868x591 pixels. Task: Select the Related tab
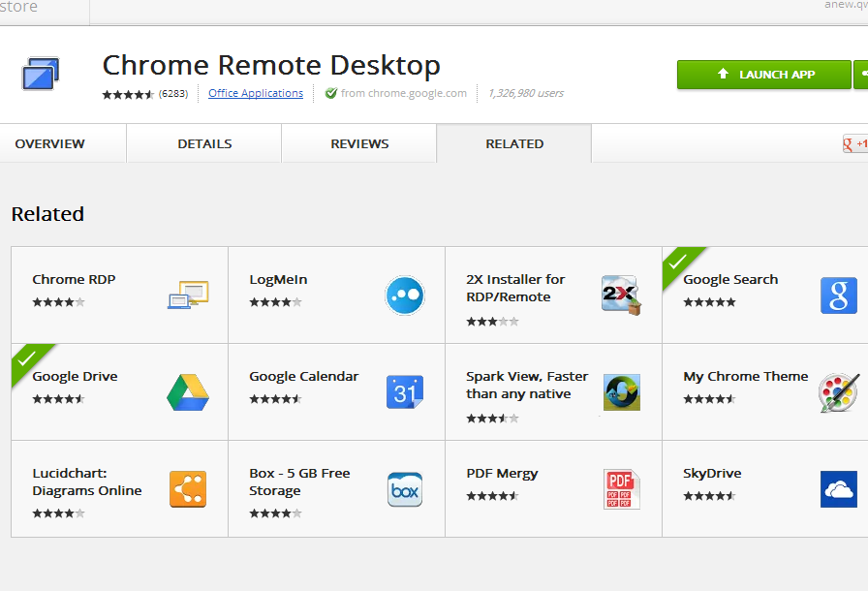[514, 144]
